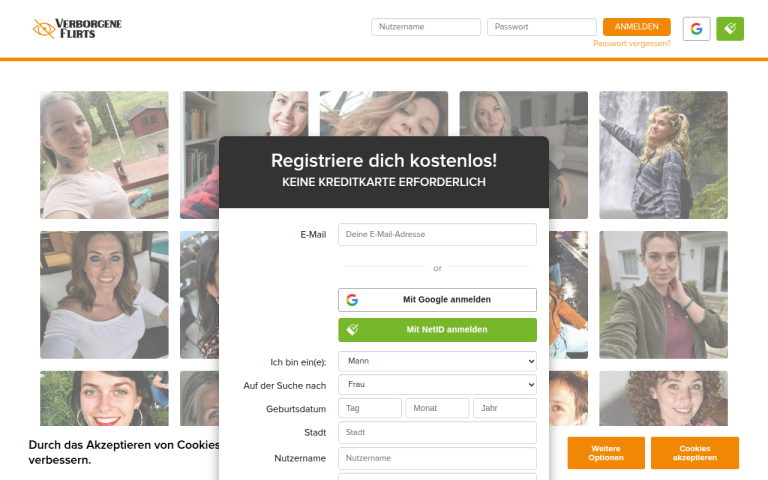Focus the Nutzername field in the header

pyautogui.click(x=426, y=27)
